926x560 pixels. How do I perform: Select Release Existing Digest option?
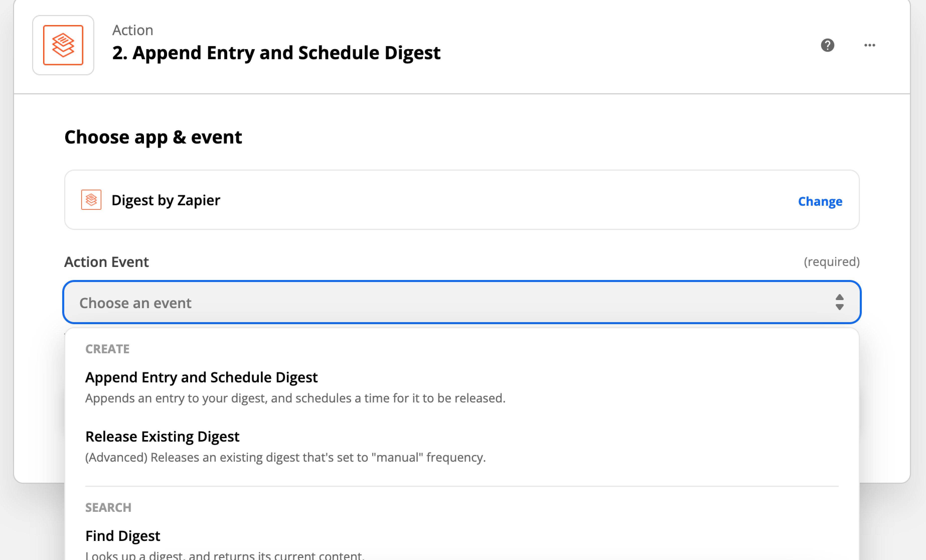[x=462, y=447]
